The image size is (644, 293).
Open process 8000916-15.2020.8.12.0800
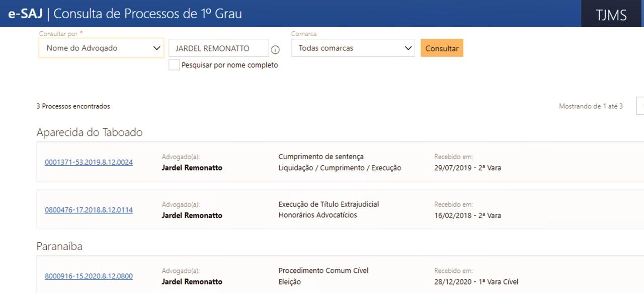point(89,276)
